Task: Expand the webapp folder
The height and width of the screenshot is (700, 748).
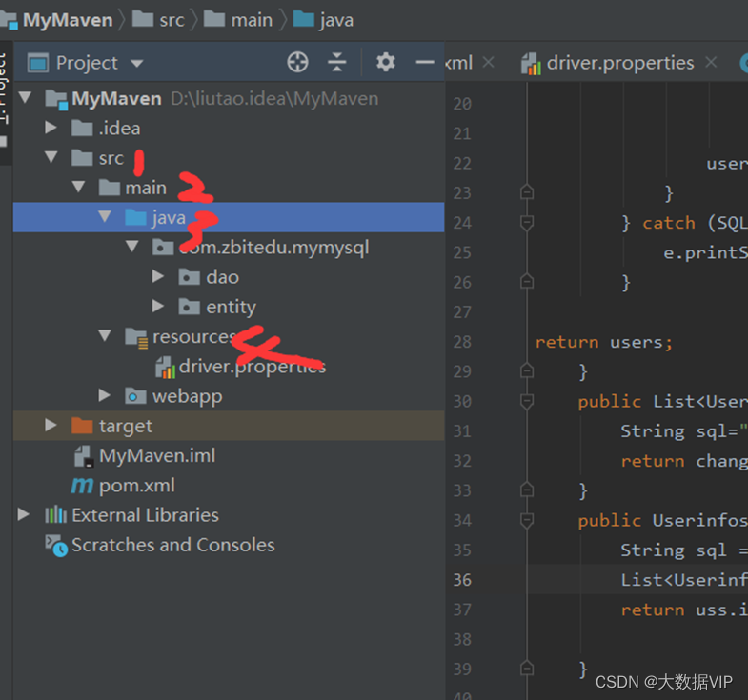Action: [105, 395]
